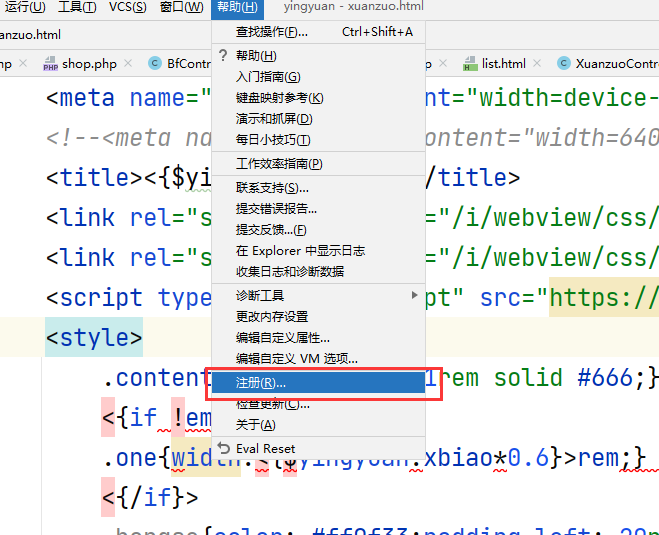Viewport: 659px width, 535px height.
Task: Click the 注册(R)... menu item
Action: pos(319,383)
